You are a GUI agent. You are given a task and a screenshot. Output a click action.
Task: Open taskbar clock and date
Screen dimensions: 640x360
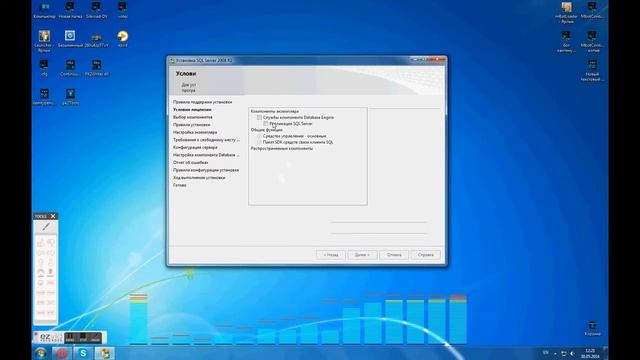coord(590,353)
